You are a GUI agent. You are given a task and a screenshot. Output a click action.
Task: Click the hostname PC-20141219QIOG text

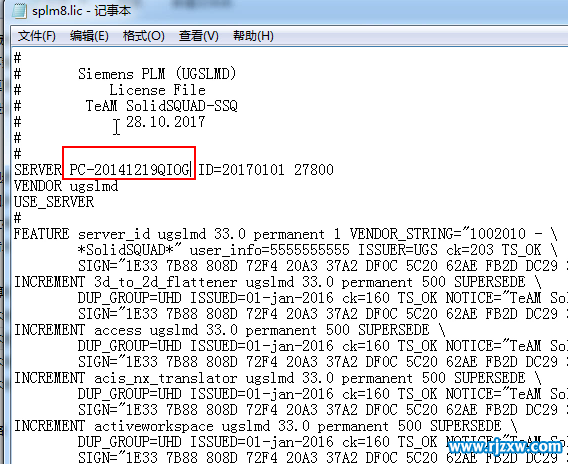[129, 170]
